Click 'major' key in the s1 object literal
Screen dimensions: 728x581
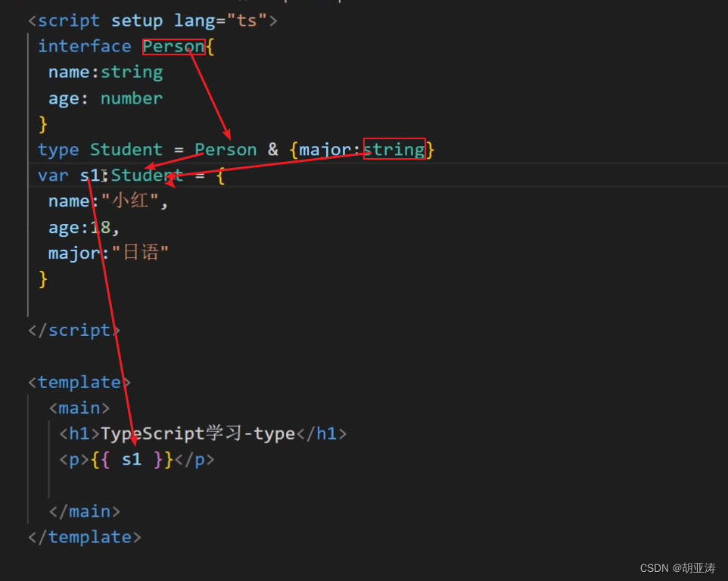[74, 254]
